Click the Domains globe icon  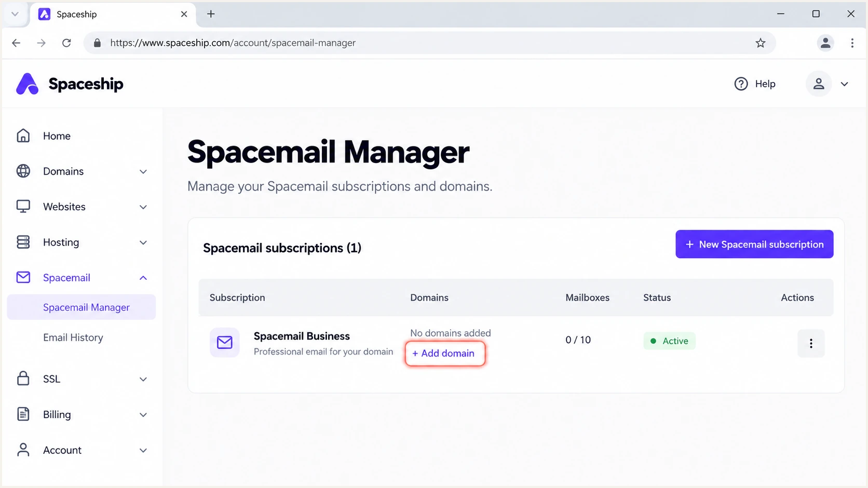tap(23, 171)
